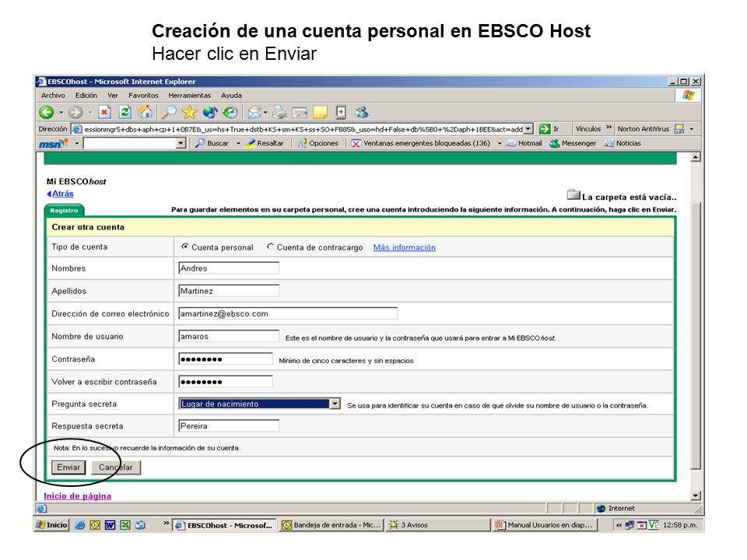Click the Respuesta secreta field
The height and width of the screenshot is (560, 747).
(x=229, y=425)
